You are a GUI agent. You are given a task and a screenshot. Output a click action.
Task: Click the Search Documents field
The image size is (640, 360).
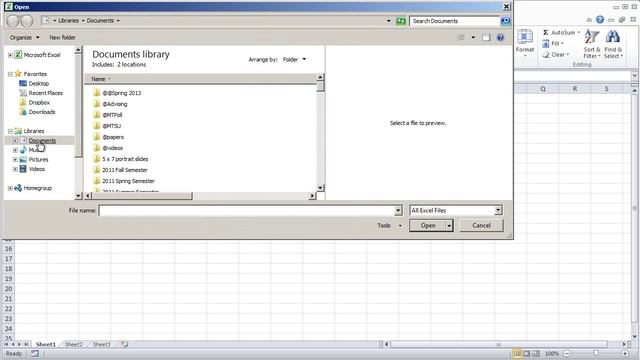click(454, 21)
